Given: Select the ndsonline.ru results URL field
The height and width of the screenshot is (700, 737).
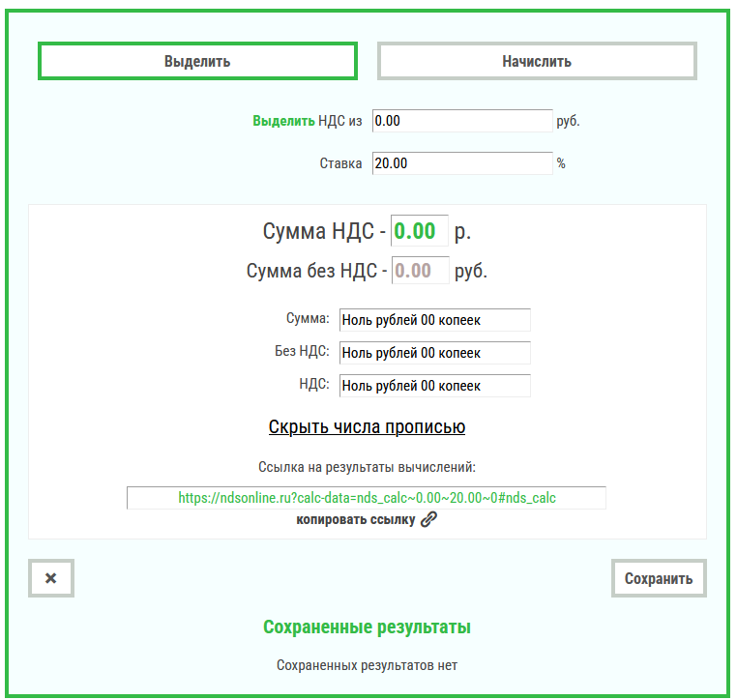Looking at the screenshot, I should point(367,498).
